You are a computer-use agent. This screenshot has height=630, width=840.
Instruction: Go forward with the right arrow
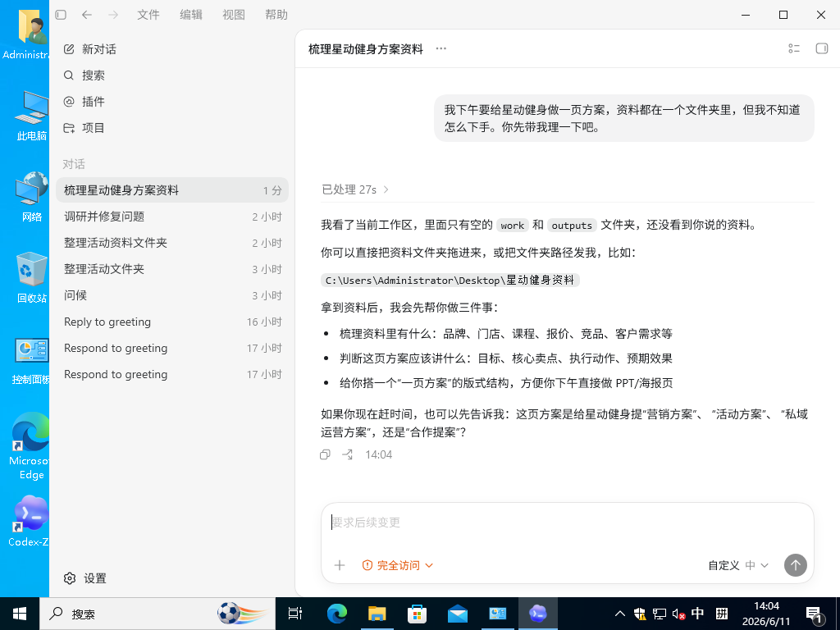tap(113, 15)
